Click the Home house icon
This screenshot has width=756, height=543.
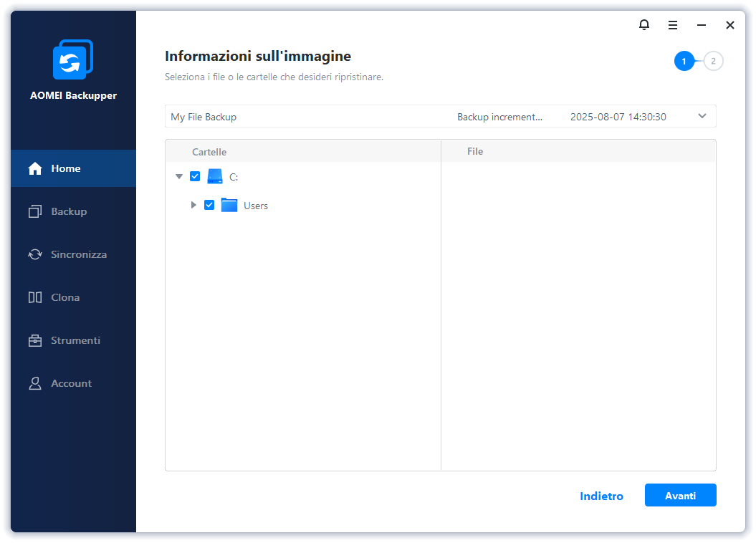point(34,168)
